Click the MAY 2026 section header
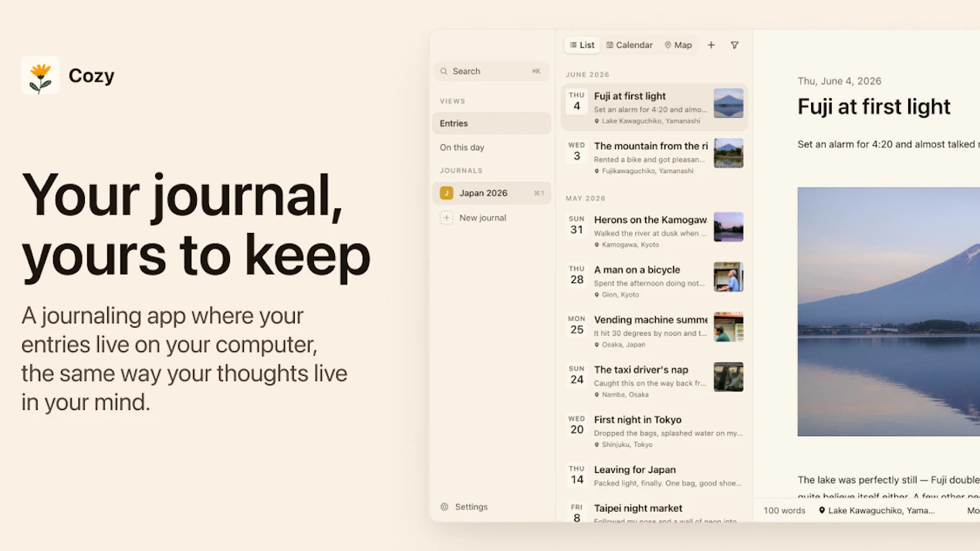Image resolution: width=980 pixels, height=551 pixels. [585, 198]
